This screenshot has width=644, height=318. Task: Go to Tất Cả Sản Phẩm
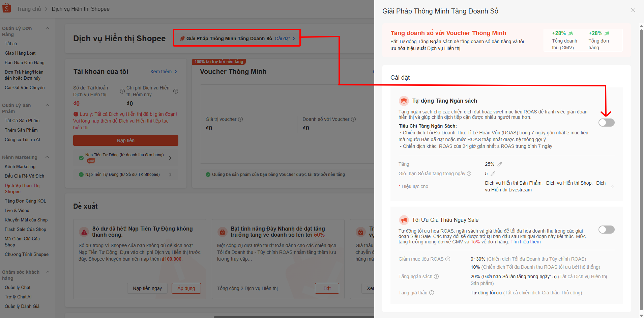(22, 121)
